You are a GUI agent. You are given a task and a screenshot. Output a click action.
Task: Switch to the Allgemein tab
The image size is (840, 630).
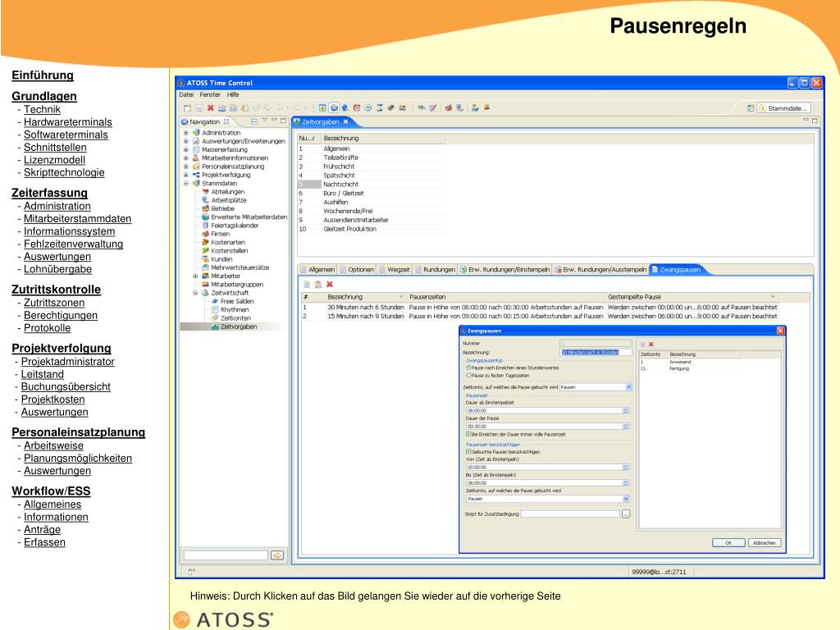(317, 269)
